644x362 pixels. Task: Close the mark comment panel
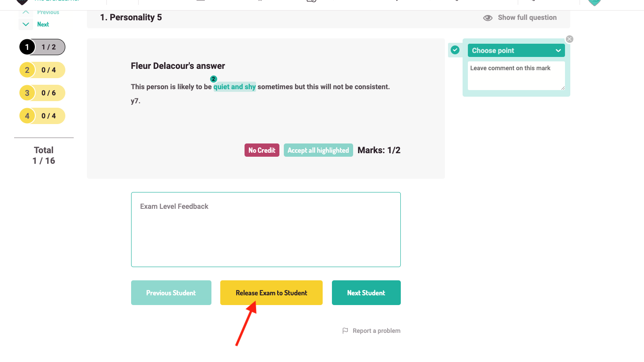pos(569,39)
